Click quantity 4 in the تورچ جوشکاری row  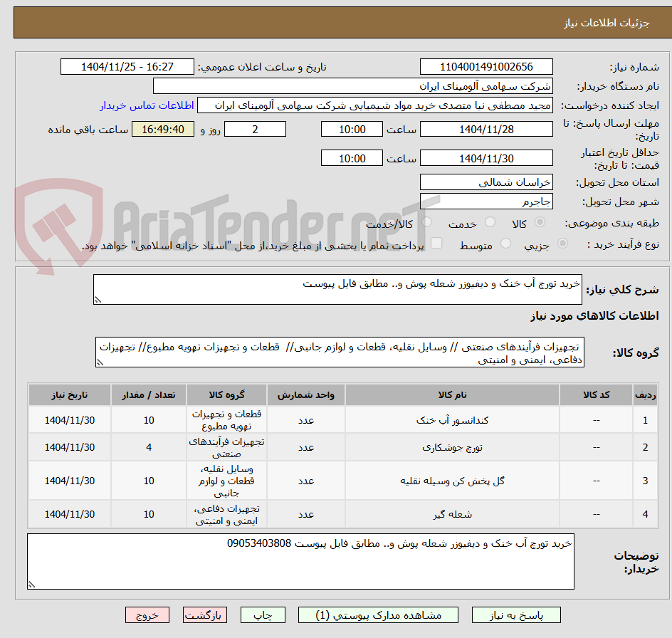pyautogui.click(x=149, y=447)
